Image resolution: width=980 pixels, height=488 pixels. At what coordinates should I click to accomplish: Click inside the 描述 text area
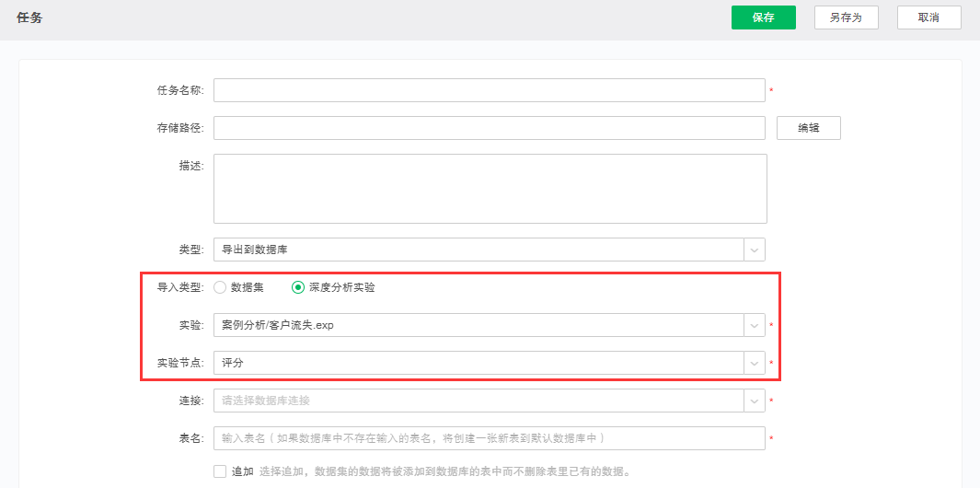coord(490,189)
